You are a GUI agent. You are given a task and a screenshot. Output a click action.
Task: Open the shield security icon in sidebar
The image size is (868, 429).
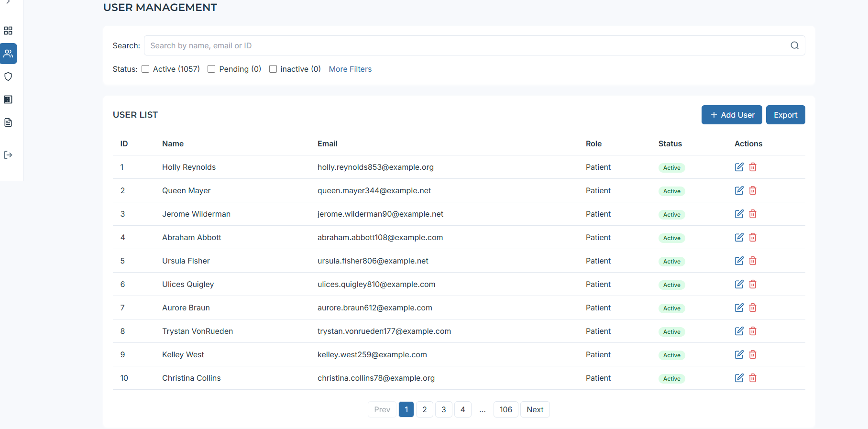tap(8, 77)
